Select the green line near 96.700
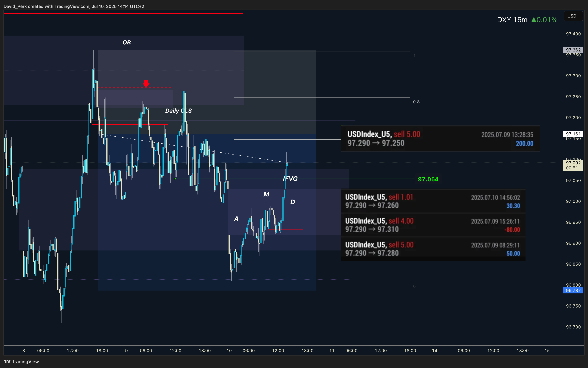 (x=189, y=323)
